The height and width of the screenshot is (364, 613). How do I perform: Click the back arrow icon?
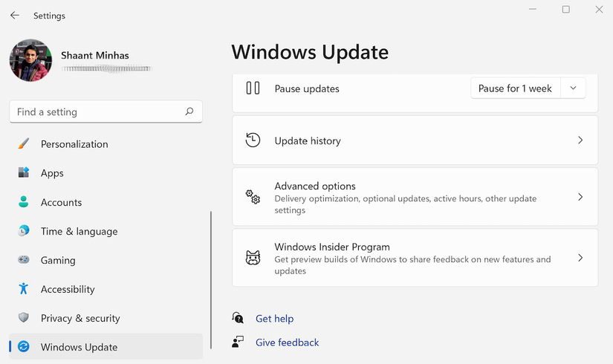tap(15, 16)
